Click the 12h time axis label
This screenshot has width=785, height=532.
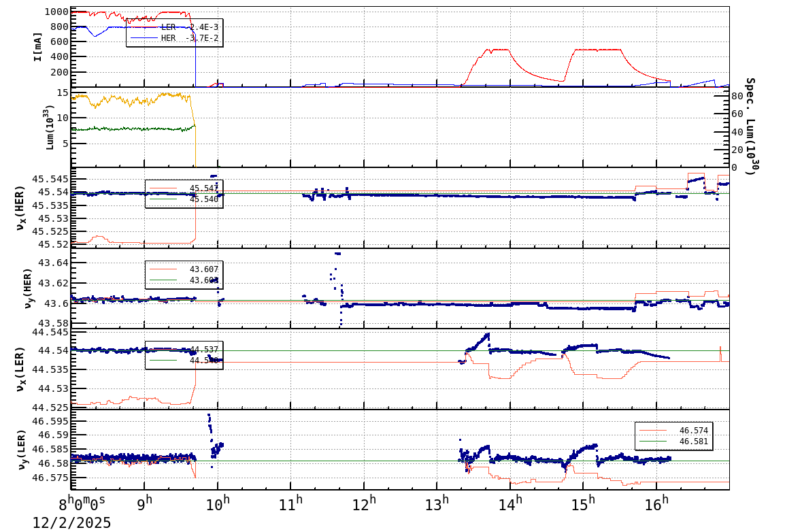click(364, 503)
